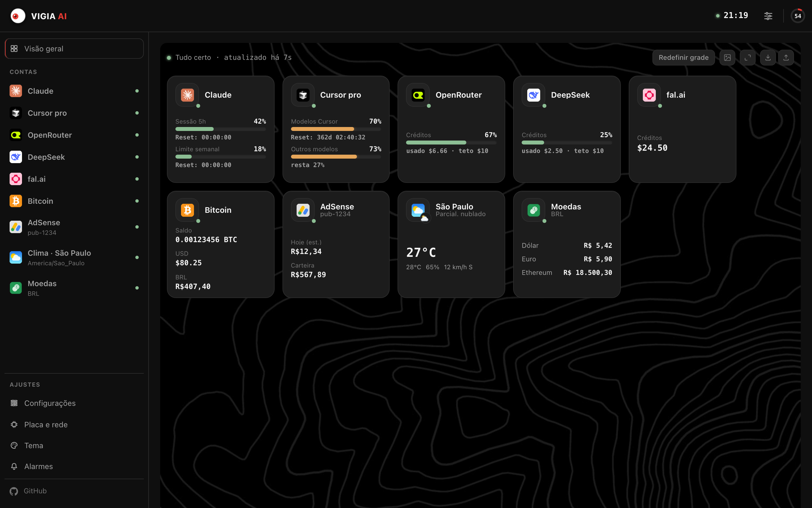The height and width of the screenshot is (508, 812).
Task: Click the DeepSeek whale icon in card
Action: tap(533, 95)
